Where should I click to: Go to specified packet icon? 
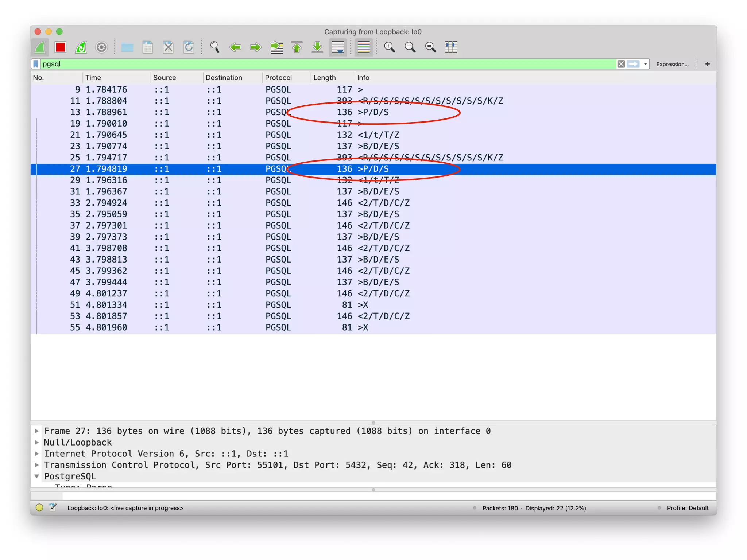tap(276, 47)
